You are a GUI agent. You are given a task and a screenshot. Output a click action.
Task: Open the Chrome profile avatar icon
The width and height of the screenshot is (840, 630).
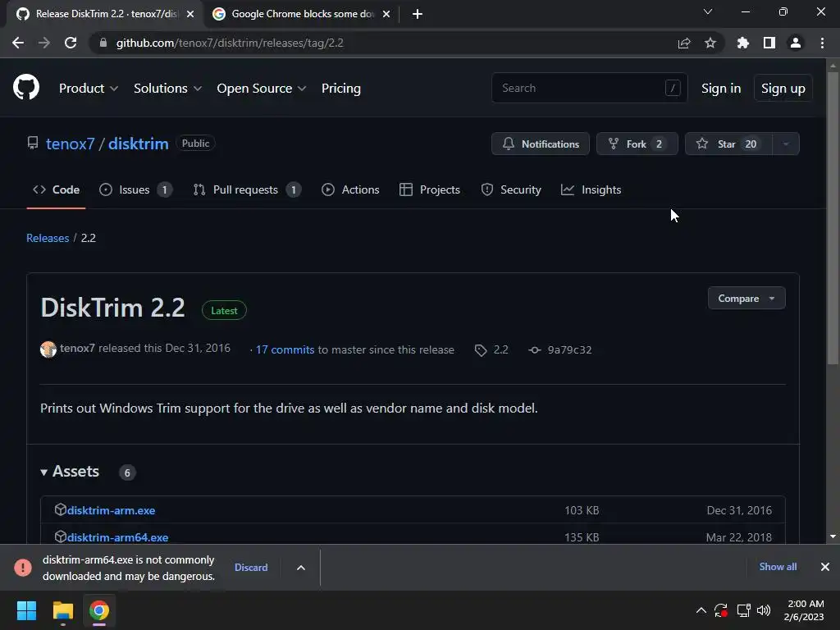[x=796, y=43]
